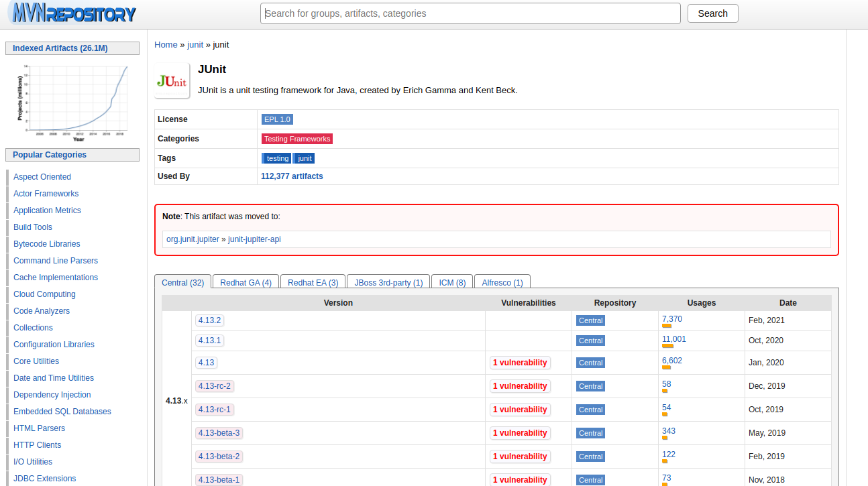Open the 6,602 usages link
The width and height of the screenshot is (868, 486).
(672, 361)
